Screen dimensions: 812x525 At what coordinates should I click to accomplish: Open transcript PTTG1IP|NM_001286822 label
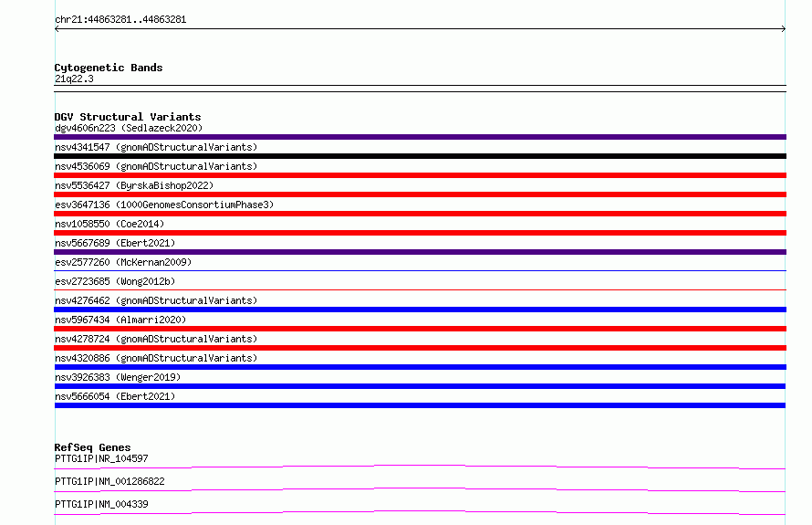(109, 481)
